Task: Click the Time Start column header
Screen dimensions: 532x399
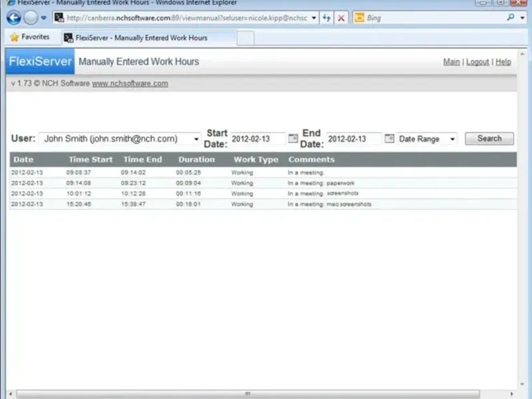Action: coord(90,160)
